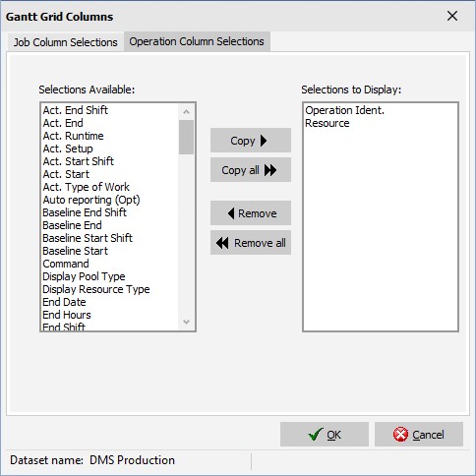Click Copy all double-arrow button

click(251, 170)
